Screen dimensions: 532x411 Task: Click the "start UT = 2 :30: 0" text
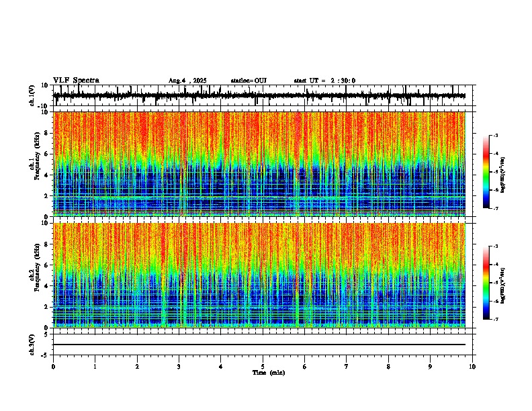tap(324, 81)
